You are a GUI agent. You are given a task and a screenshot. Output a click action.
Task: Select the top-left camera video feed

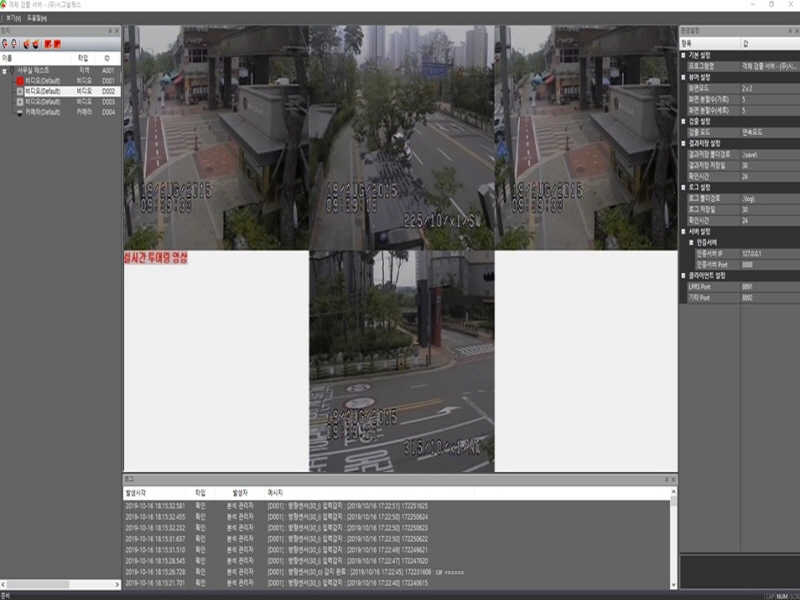tap(216, 138)
